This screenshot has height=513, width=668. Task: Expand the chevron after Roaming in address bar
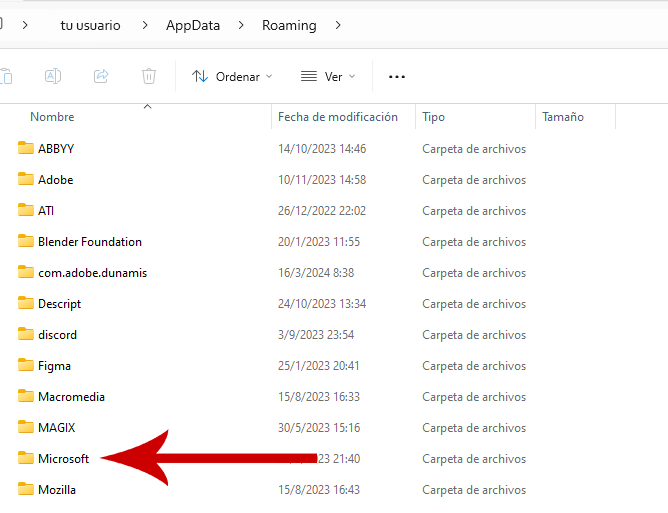click(x=339, y=25)
